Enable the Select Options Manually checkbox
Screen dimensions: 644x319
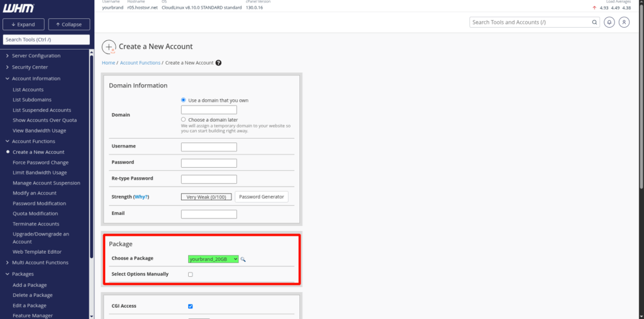(x=191, y=274)
